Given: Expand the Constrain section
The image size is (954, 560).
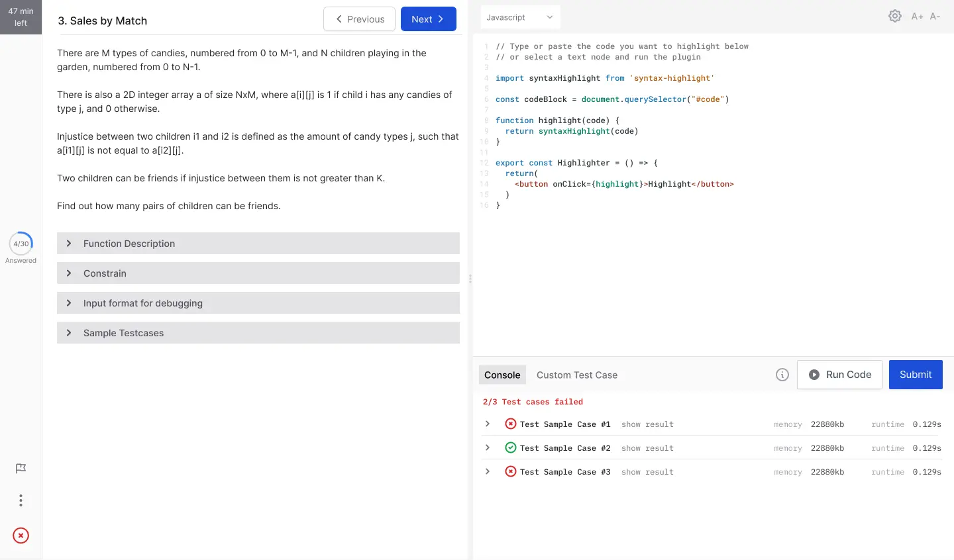Looking at the screenshot, I should [x=258, y=273].
